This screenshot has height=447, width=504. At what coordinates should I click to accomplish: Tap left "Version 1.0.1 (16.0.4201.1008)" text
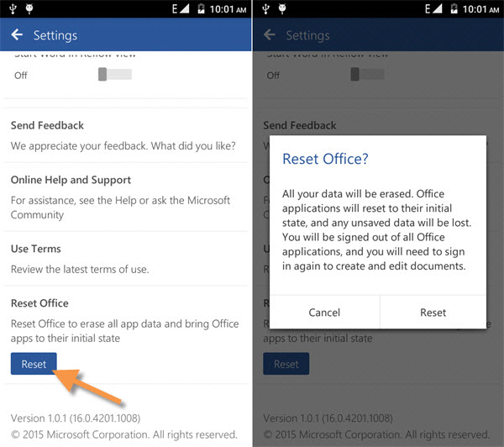pos(76,418)
